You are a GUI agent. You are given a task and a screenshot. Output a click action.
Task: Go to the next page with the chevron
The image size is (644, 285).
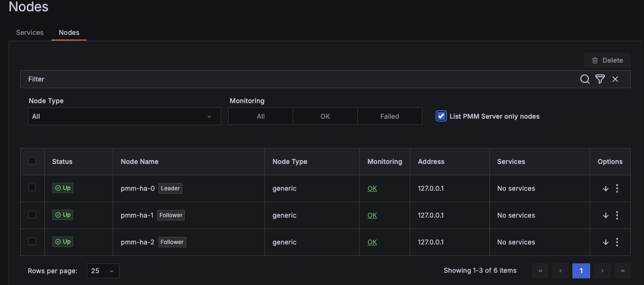[602, 271]
